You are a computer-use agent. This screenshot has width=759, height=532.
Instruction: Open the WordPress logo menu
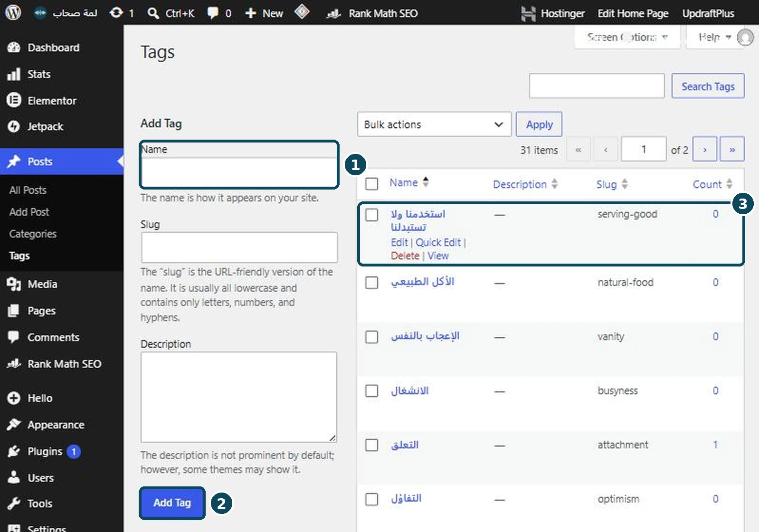coord(13,13)
